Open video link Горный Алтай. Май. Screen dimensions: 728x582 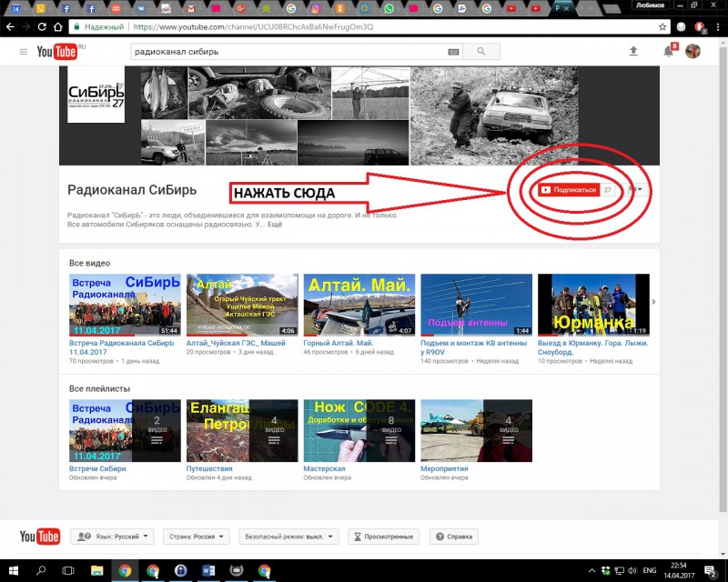tap(339, 343)
